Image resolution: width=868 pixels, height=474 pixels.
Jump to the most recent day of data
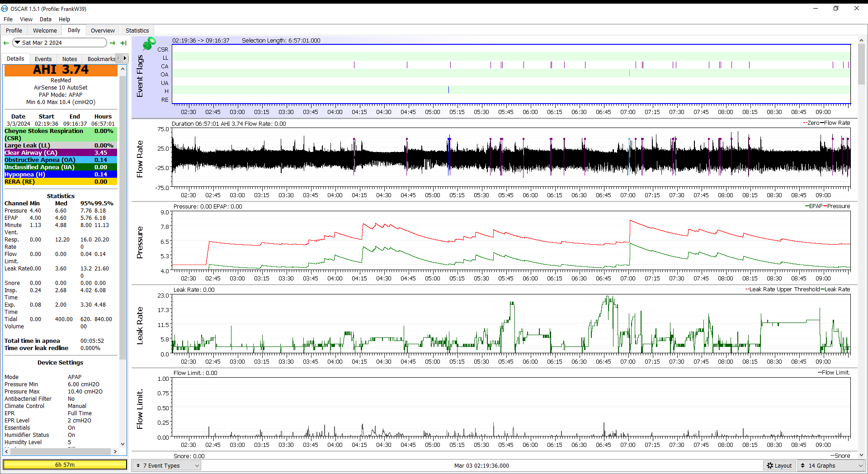123,43
